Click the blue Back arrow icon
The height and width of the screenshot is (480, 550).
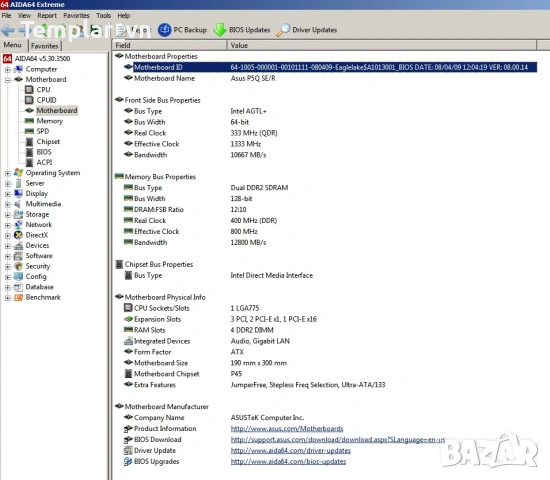[8, 30]
